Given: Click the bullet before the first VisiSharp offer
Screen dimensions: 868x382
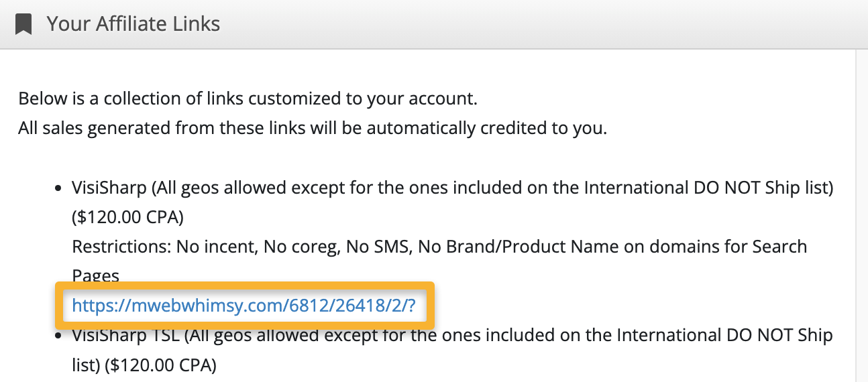Looking at the screenshot, I should (59, 188).
